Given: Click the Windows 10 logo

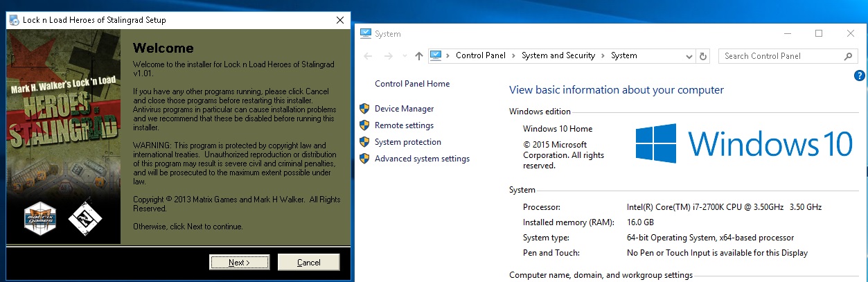Looking at the screenshot, I should point(744,143).
